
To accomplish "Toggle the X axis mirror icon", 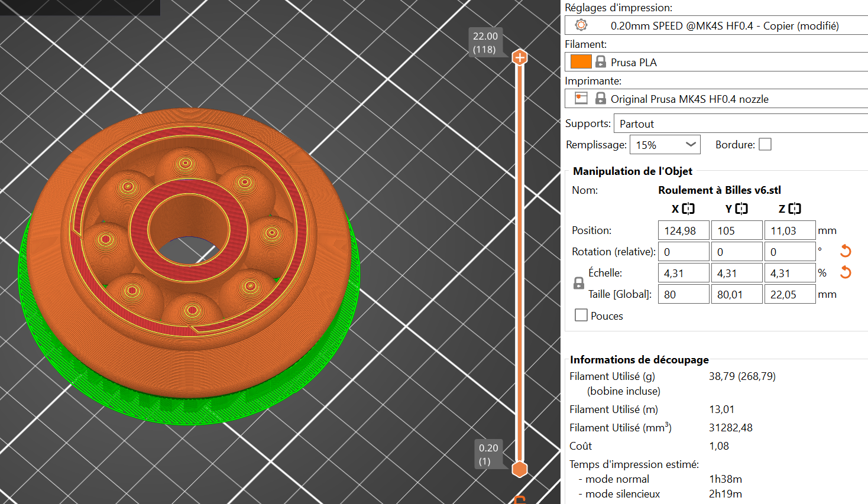I will 688,209.
